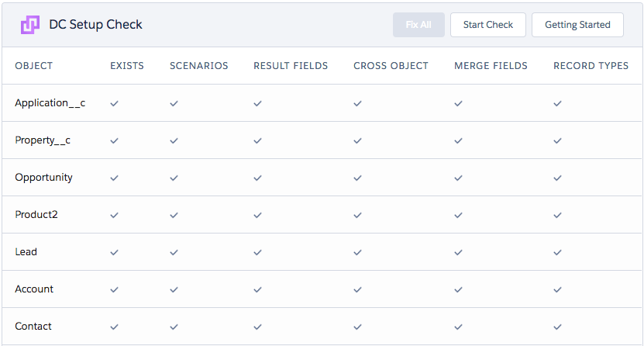Screen dimensions: 644x346
Task: Open the Getting Started guide
Action: pyautogui.click(x=577, y=25)
